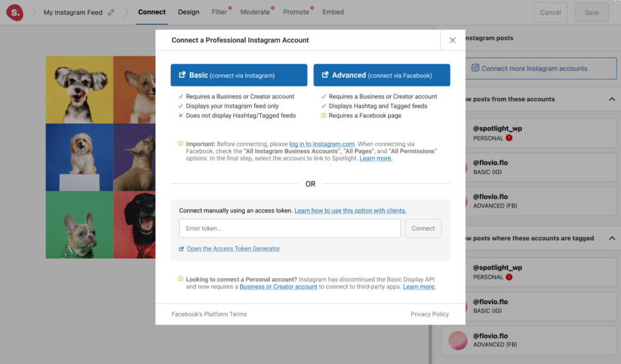Click 'My Instagram Feed' breadcrumb name
621x364 pixels.
click(x=73, y=12)
